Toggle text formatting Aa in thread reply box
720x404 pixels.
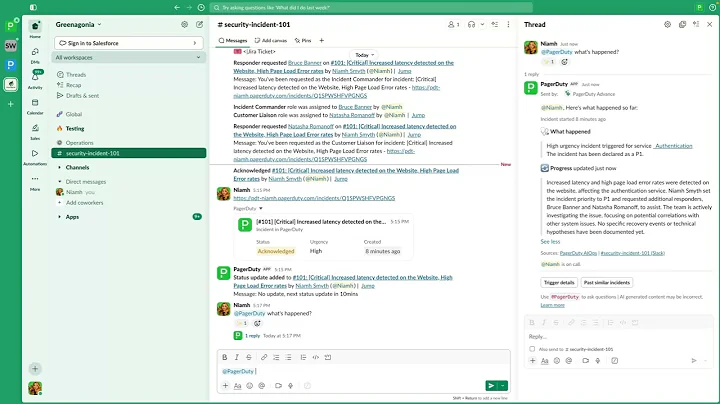pyautogui.click(x=545, y=361)
